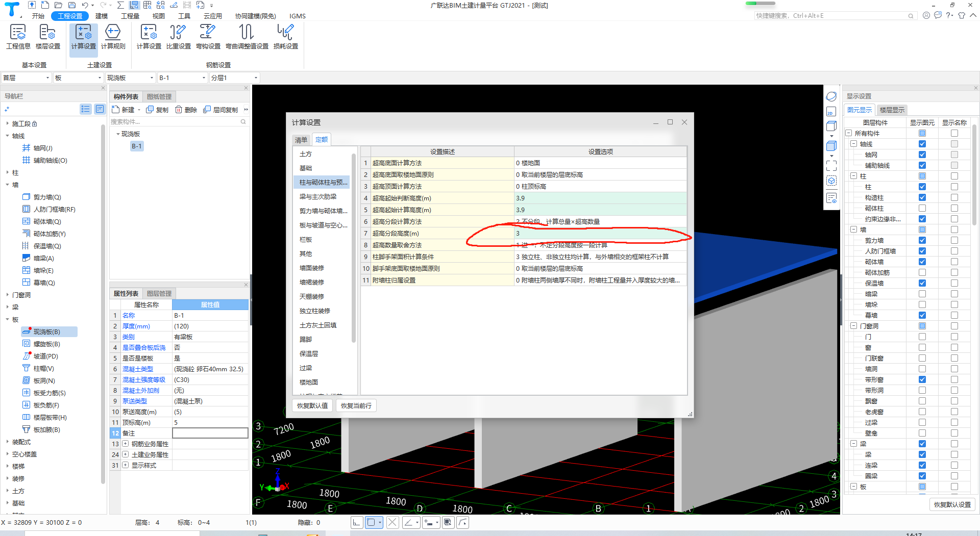Toggle 显示图元 checkbox for 剪力墙
The height and width of the screenshot is (536, 980).
point(922,240)
